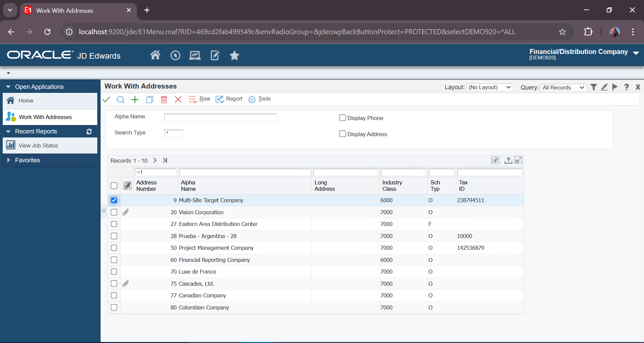The width and height of the screenshot is (644, 343).
Task: Enable the Display Address checkbox
Action: coord(342,134)
